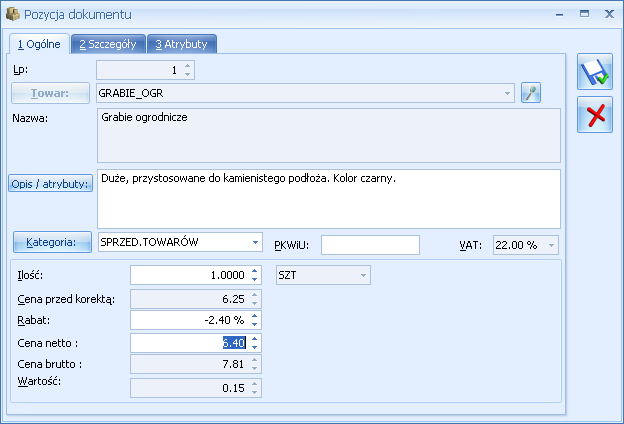Click the Kategoria button
This screenshot has height=424, width=624.
pyautogui.click(x=52, y=242)
